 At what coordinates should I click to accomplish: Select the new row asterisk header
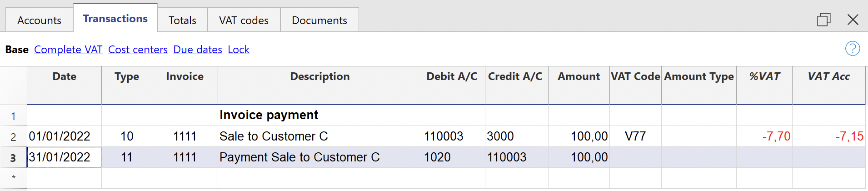coord(13,178)
